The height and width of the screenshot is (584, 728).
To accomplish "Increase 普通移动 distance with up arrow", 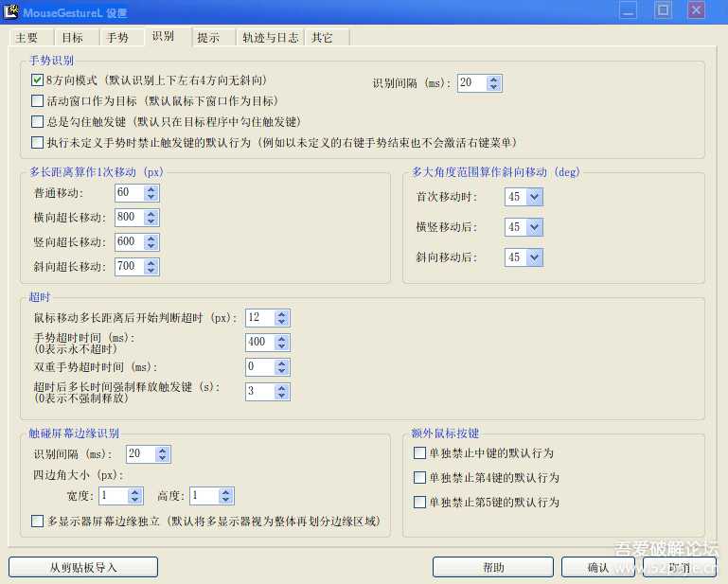I will coord(152,188).
